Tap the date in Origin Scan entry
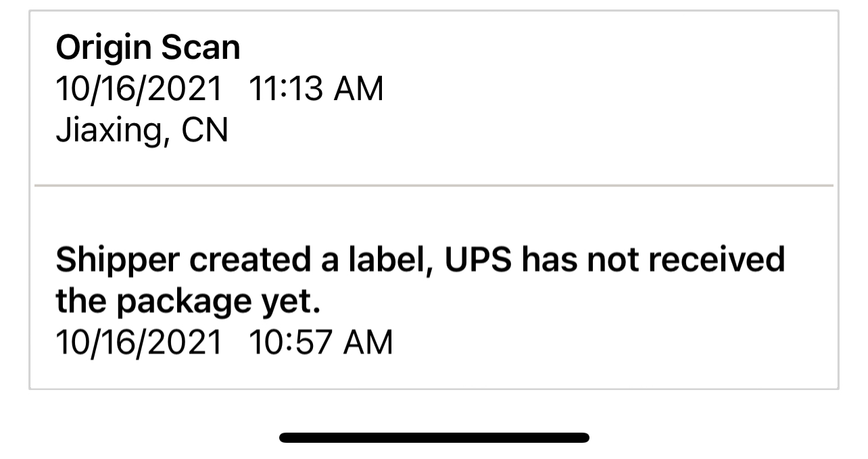Viewport: 868px width, 459px height. coord(139,89)
